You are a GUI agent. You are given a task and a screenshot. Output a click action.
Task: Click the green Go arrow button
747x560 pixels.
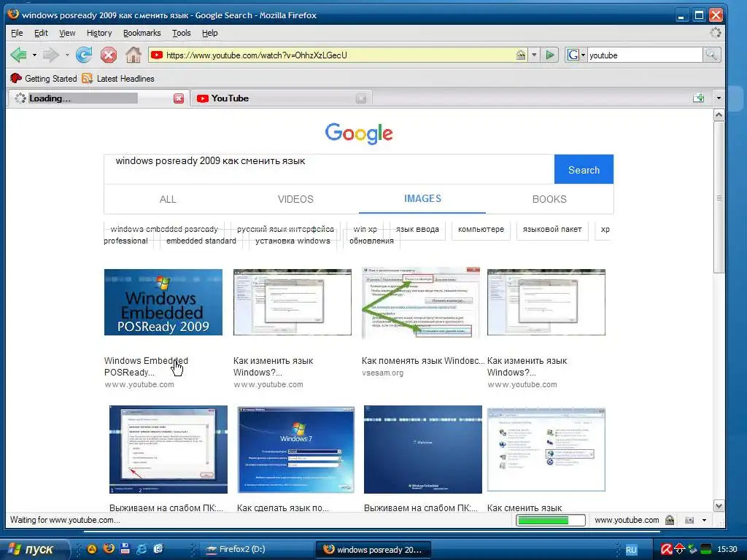[x=550, y=55]
